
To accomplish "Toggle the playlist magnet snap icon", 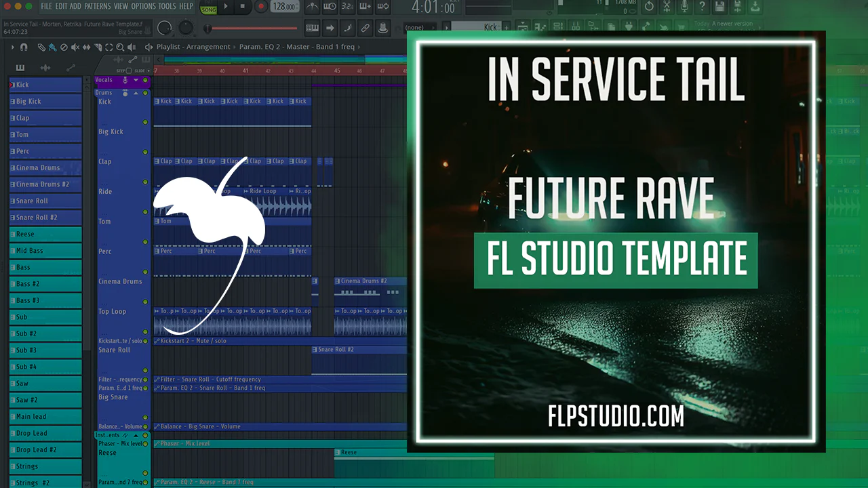I will 24,47.
